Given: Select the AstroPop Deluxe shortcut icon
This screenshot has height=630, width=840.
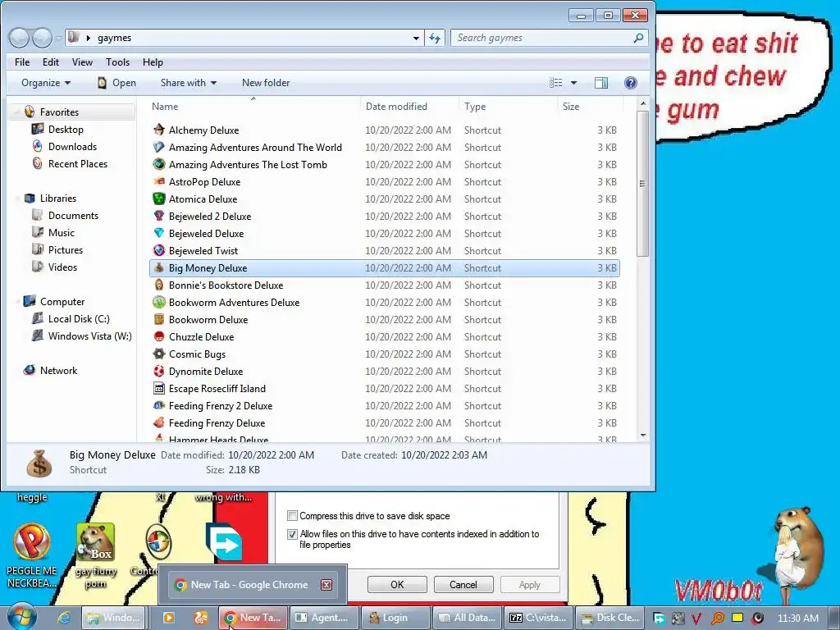Looking at the screenshot, I should point(159,181).
